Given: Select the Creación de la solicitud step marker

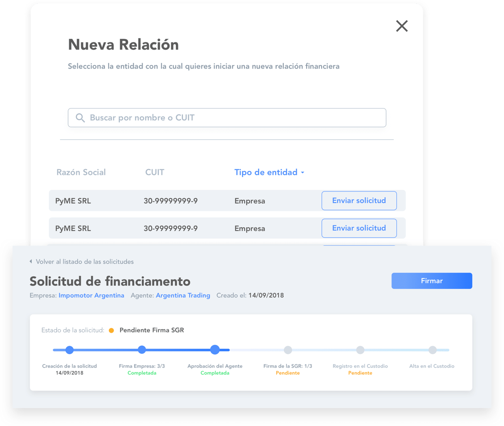Looking at the screenshot, I should click(70, 350).
